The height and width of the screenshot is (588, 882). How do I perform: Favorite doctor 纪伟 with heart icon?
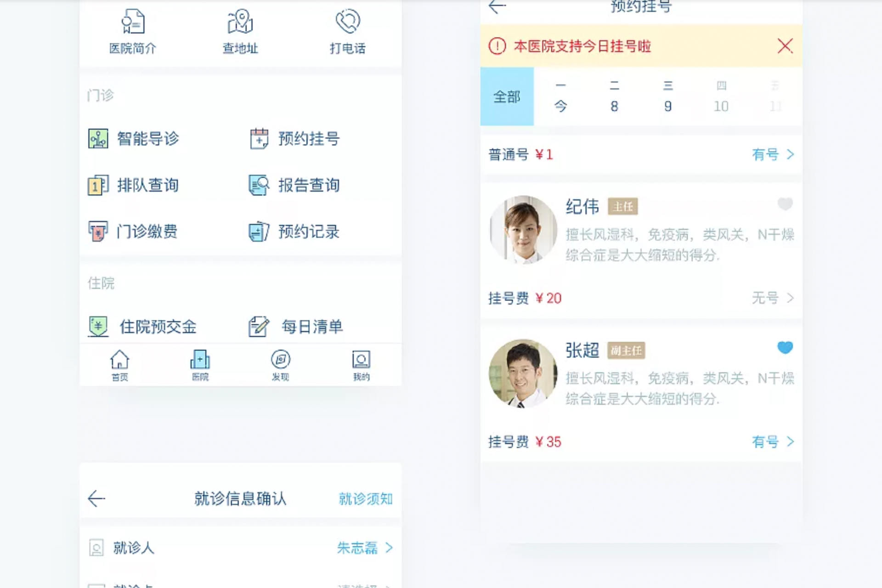pyautogui.click(x=785, y=204)
